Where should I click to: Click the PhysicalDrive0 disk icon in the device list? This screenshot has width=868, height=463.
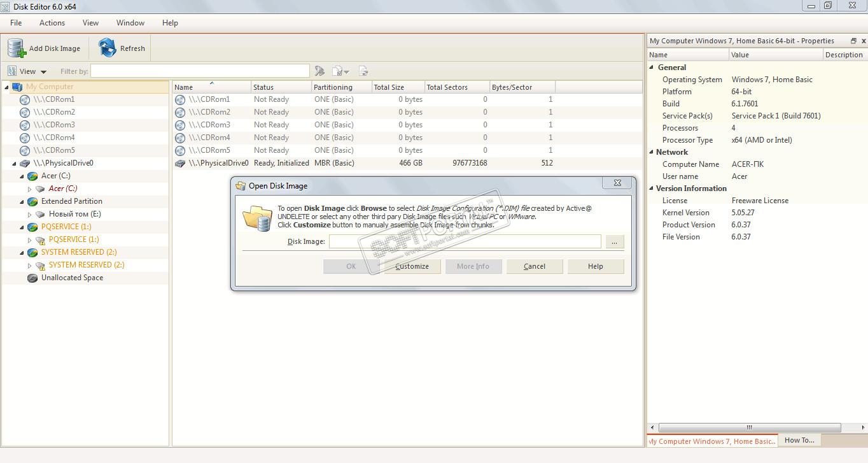[180, 163]
